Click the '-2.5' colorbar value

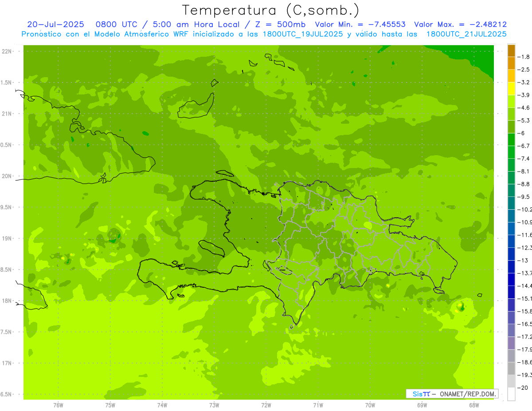[523, 70]
